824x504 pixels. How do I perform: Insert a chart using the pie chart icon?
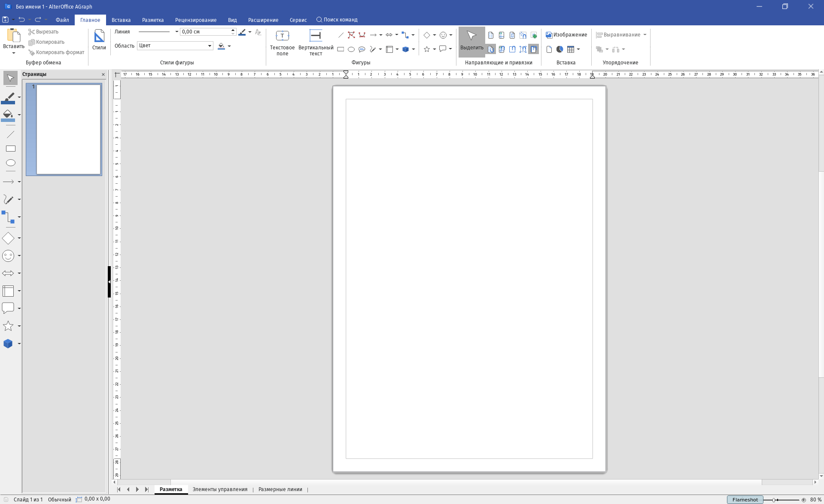click(x=559, y=49)
